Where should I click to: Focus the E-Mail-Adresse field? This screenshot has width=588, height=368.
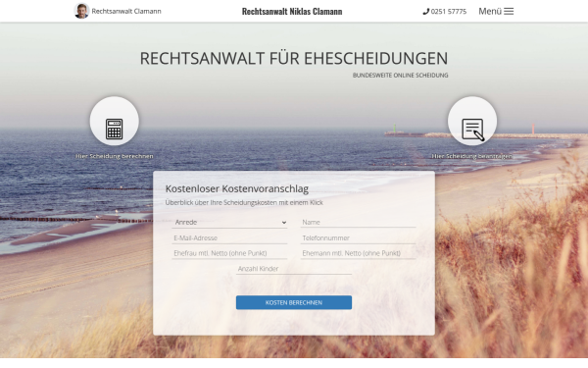[x=229, y=238]
